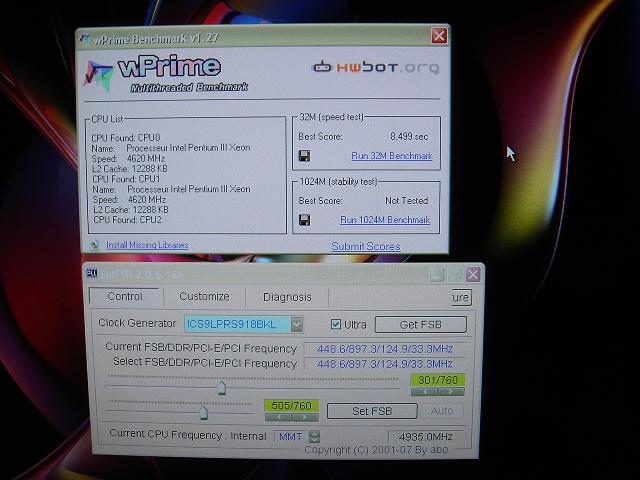Click the Set FSB button
Viewport: 640px width, 480px height.
[x=372, y=411]
